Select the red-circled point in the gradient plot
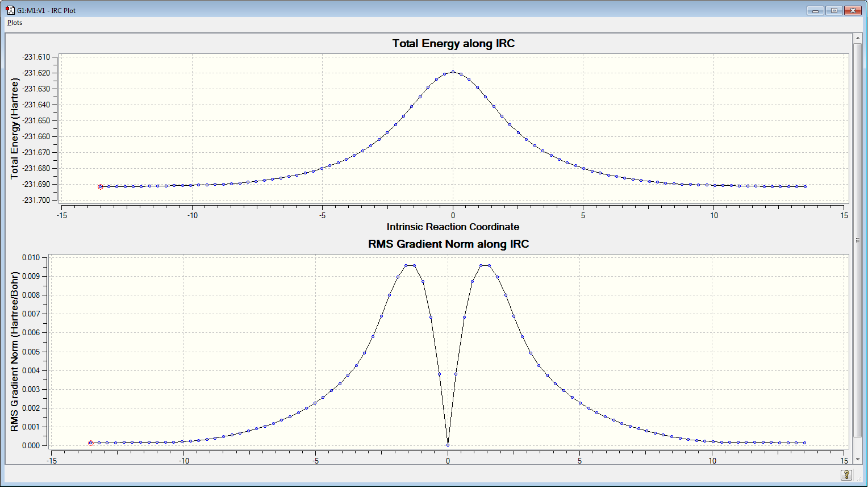868x488 pixels. 90,443
